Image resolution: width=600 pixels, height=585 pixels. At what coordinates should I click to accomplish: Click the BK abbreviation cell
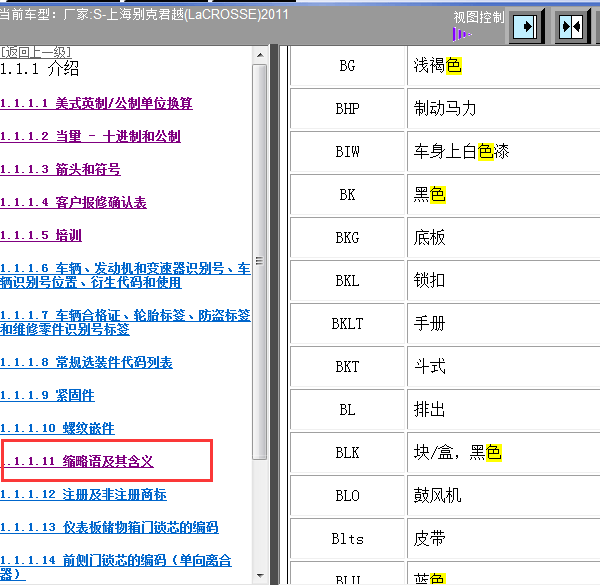[347, 195]
